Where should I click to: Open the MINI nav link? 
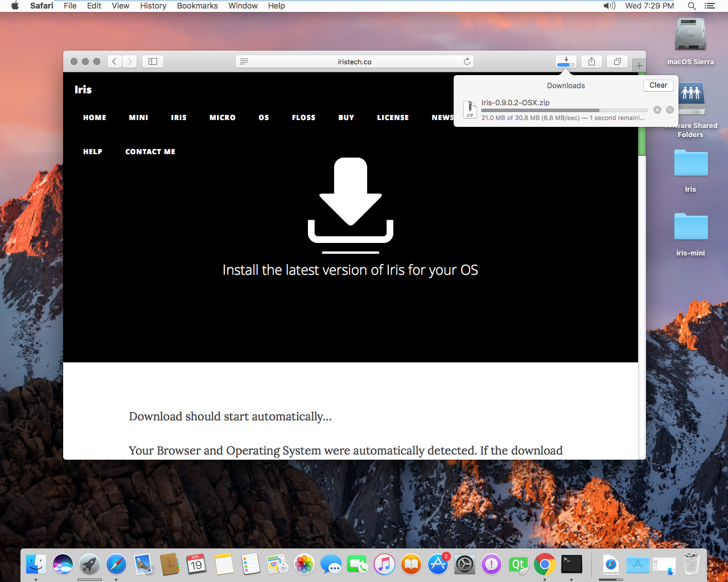pos(138,118)
